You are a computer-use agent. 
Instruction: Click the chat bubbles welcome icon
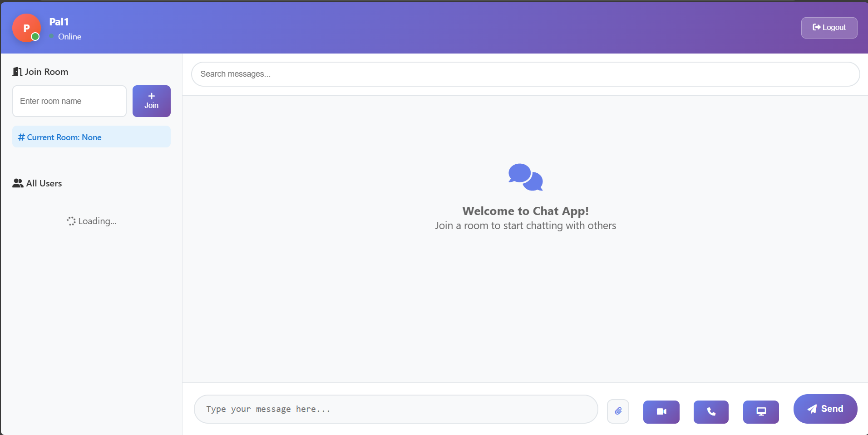click(525, 177)
